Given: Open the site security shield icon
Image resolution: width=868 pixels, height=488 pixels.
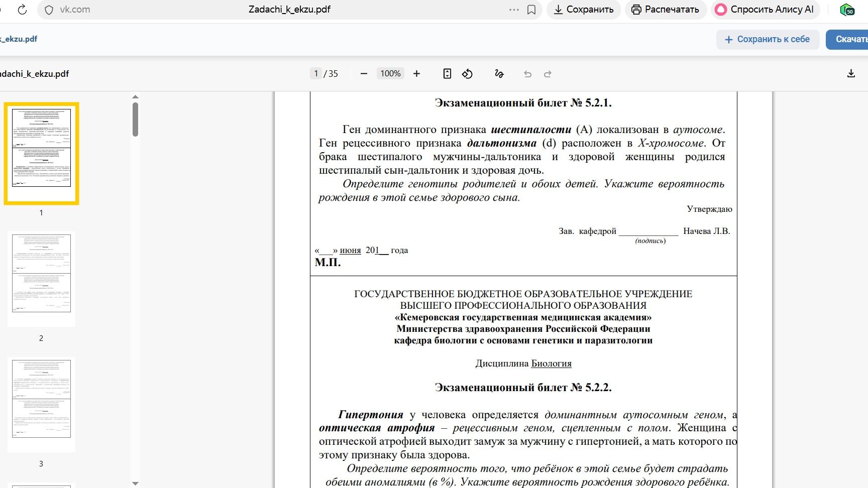Looking at the screenshot, I should click(x=49, y=10).
